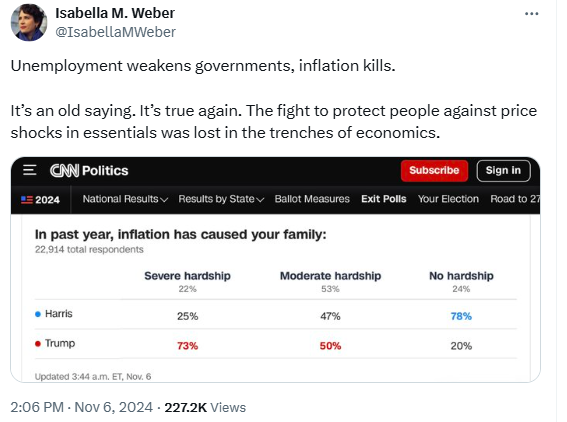The image size is (567, 422).
Task: Open the Ballot Measures tab
Action: pyautogui.click(x=312, y=199)
